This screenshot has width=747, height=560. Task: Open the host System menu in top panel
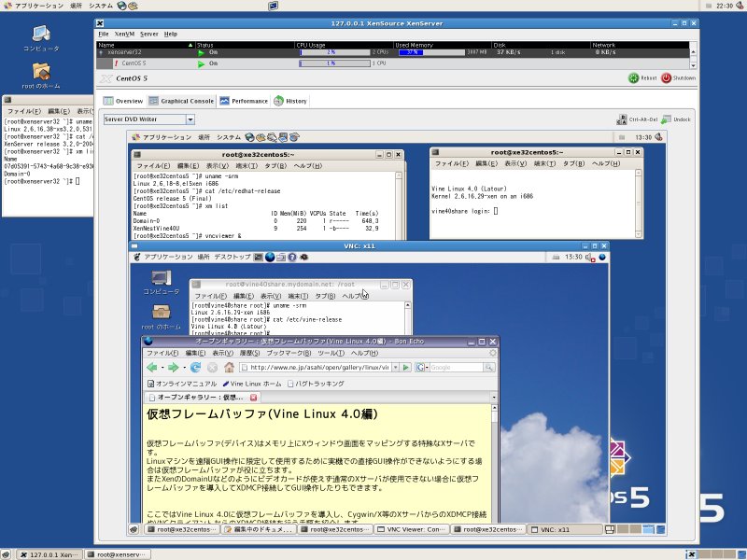pos(101,6)
